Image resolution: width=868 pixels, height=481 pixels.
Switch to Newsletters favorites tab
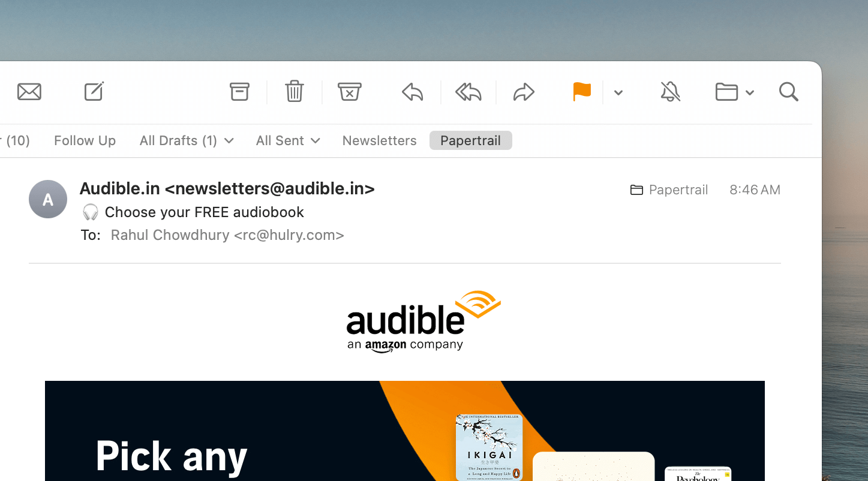pyautogui.click(x=380, y=140)
